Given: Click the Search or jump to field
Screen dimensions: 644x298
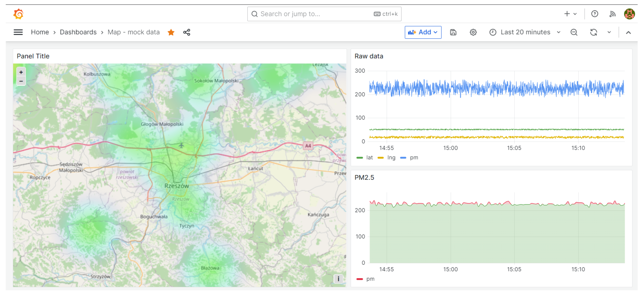Looking at the screenshot, I should pyautogui.click(x=315, y=14).
